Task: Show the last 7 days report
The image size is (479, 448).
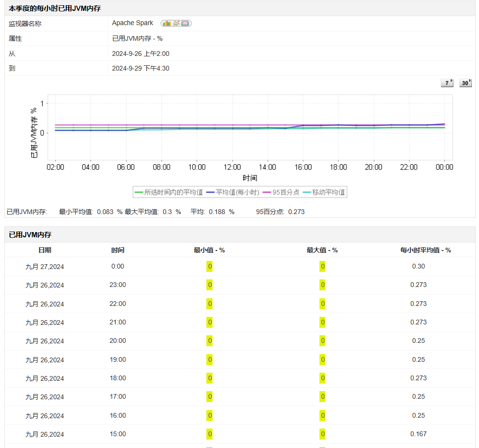Action: pyautogui.click(x=447, y=83)
